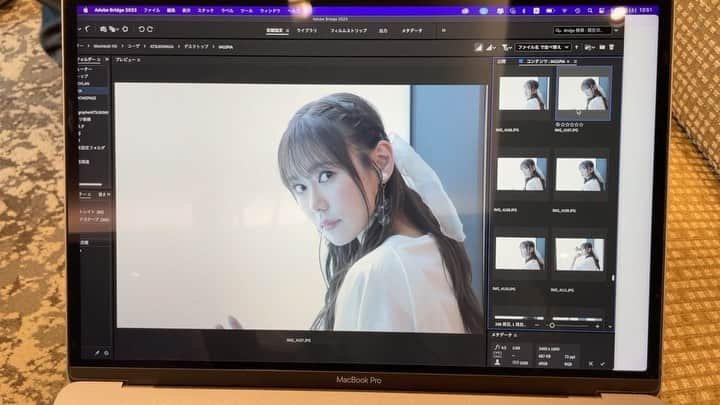Click the star rating under the selected thumbnail
The height and width of the screenshot is (405, 720).
[x=569, y=124]
